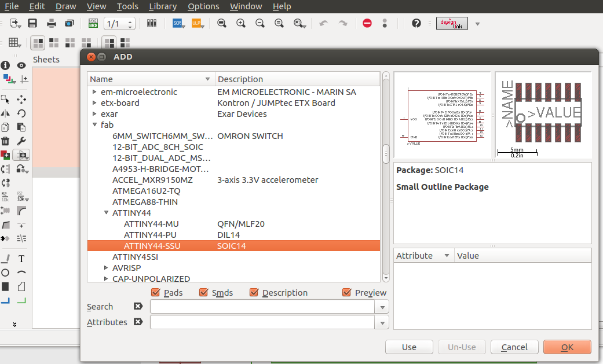The width and height of the screenshot is (603, 364).
Task: Click the zoom out icon
Action: pyautogui.click(x=260, y=24)
